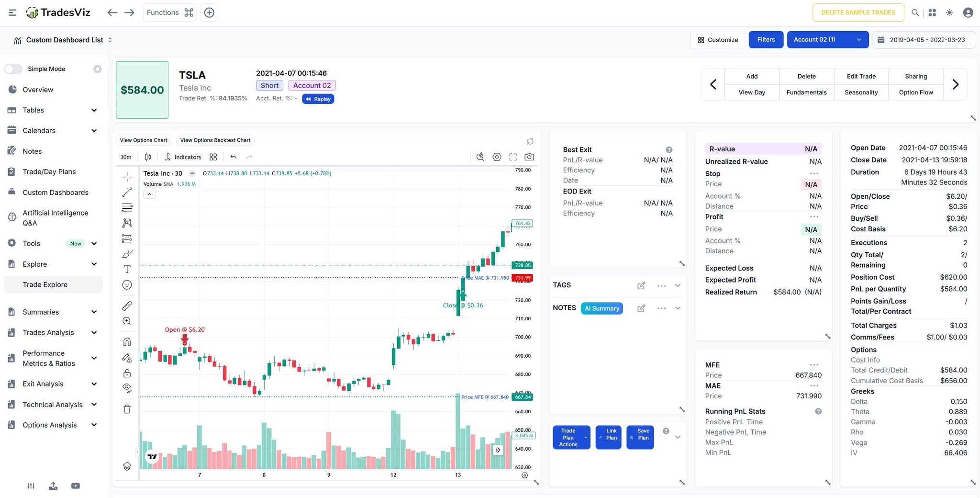
Task: Click the AI Summary button
Action: [602, 308]
